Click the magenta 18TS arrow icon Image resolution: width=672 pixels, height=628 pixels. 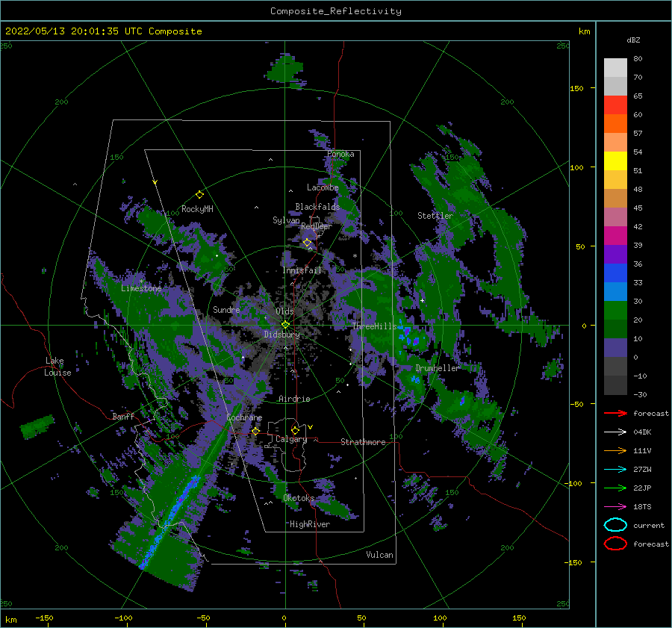pos(615,507)
